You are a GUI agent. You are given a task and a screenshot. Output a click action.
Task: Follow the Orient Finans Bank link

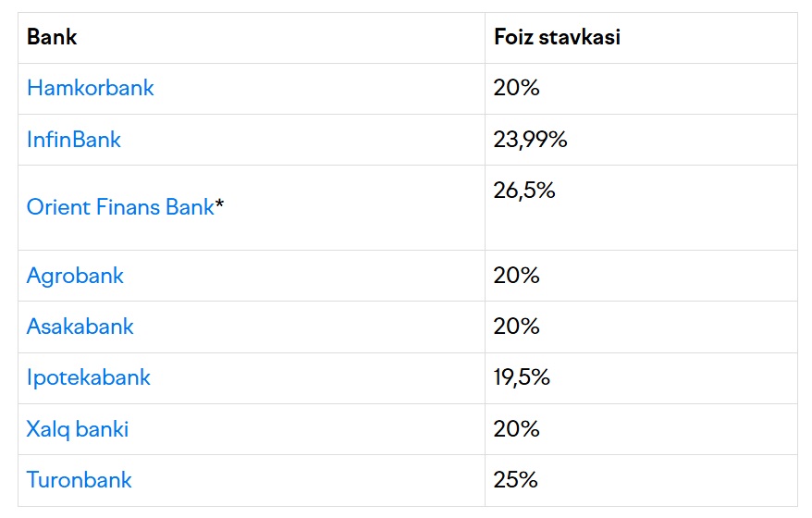[120, 207]
